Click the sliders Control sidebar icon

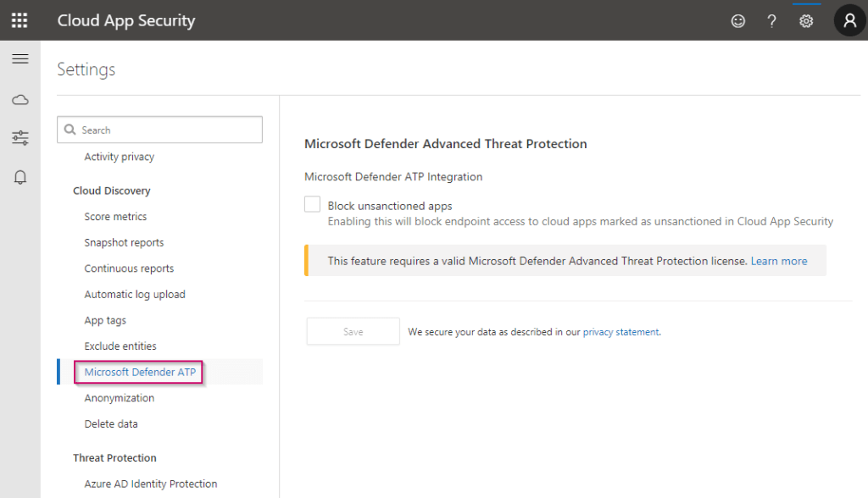point(20,138)
